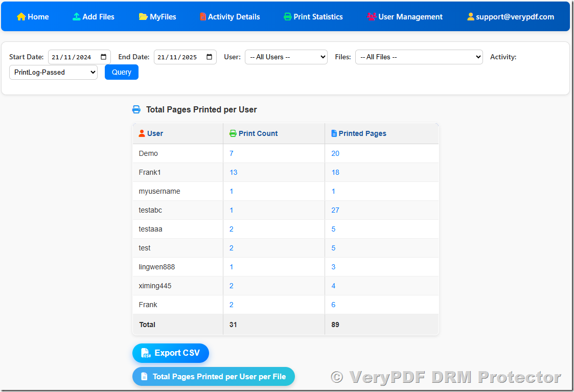Image resolution: width=574 pixels, height=392 pixels.
Task: Expand the Files dropdown showing All Files
Action: [x=419, y=57]
